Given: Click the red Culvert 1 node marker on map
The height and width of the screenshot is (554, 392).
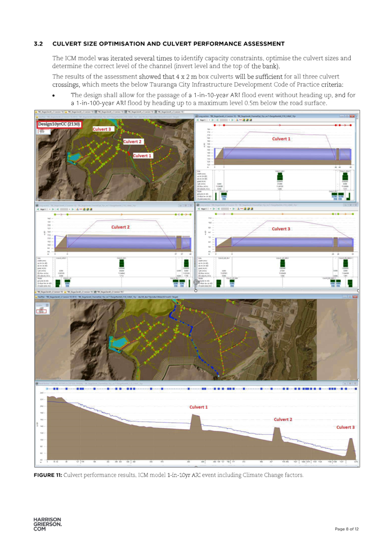Looking at the screenshot, I should [129, 153].
